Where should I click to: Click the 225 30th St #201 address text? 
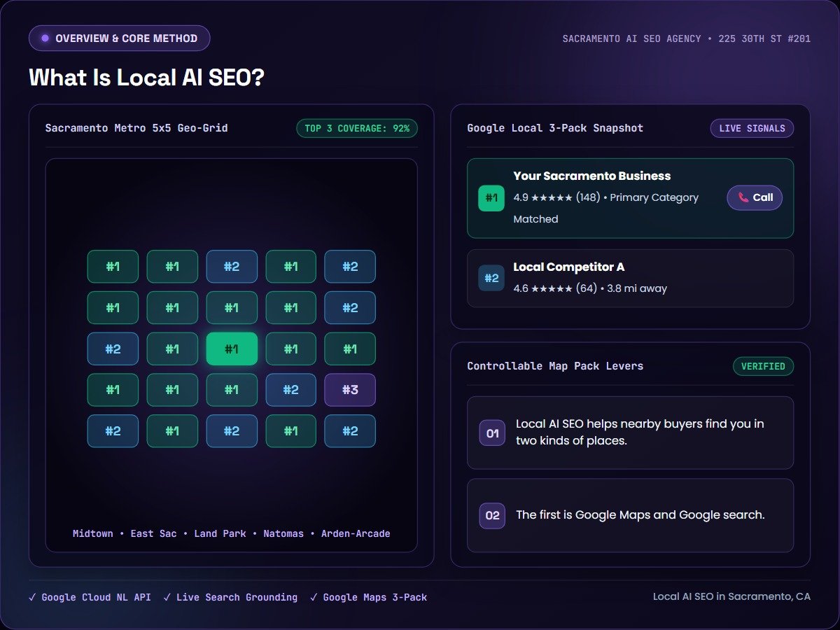[x=764, y=38]
